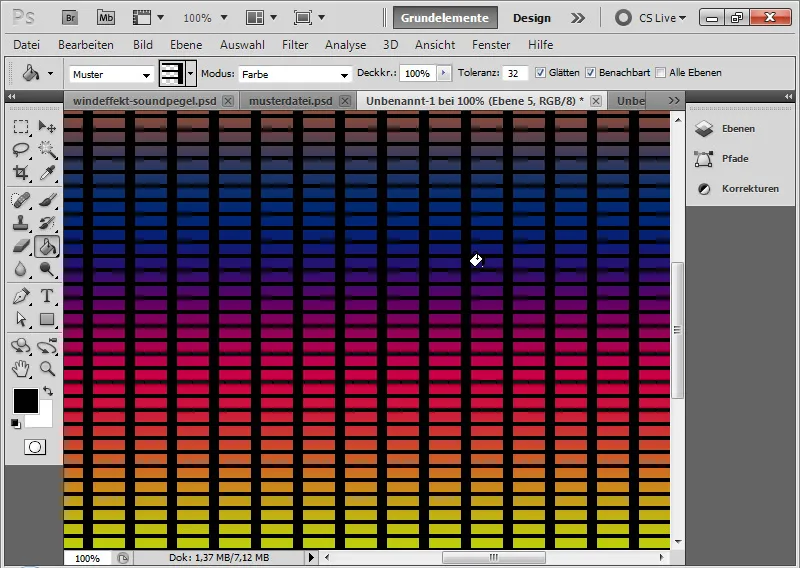Open the Fenster menu

491,45
